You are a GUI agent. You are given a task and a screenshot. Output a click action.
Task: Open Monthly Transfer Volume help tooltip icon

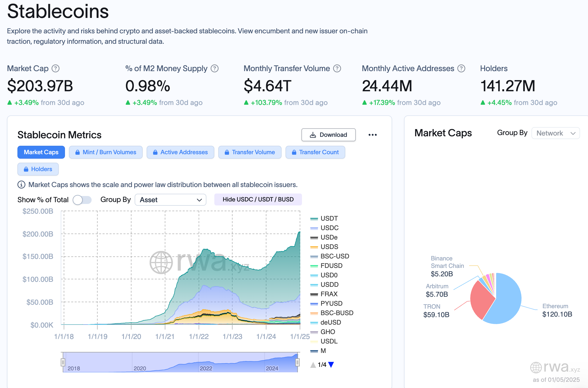pyautogui.click(x=337, y=68)
